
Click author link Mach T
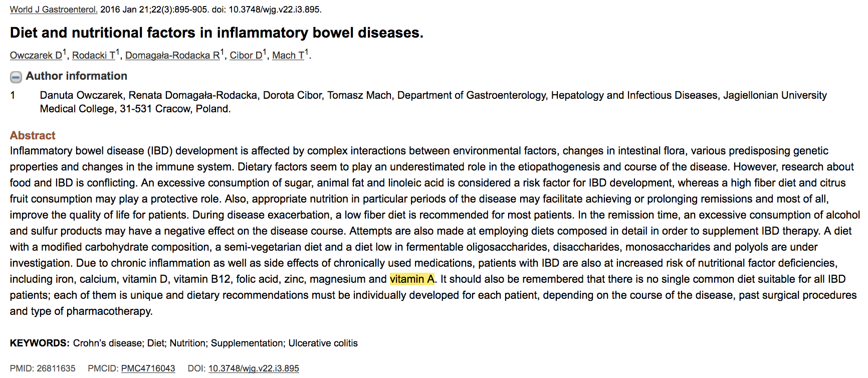(x=288, y=56)
